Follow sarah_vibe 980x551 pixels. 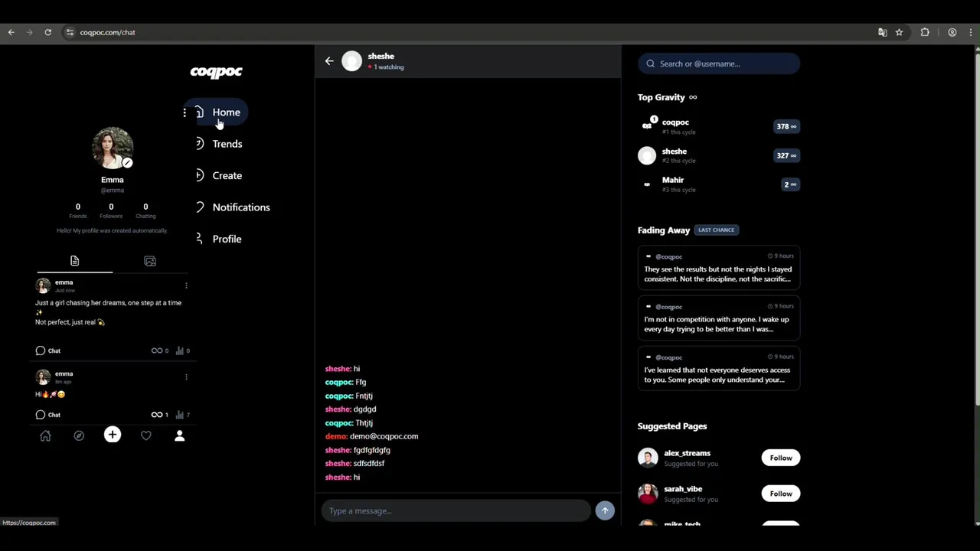tap(781, 494)
